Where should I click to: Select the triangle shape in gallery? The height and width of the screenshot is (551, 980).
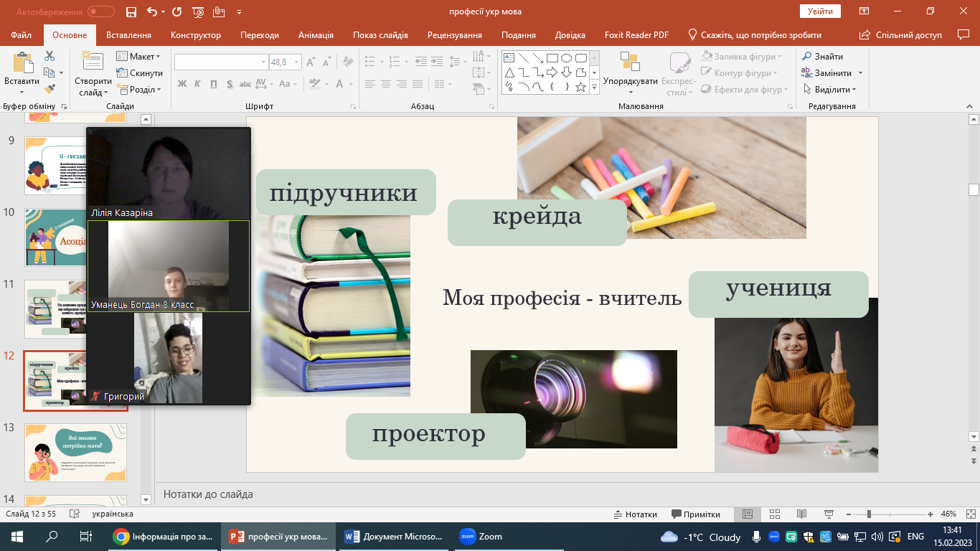509,72
